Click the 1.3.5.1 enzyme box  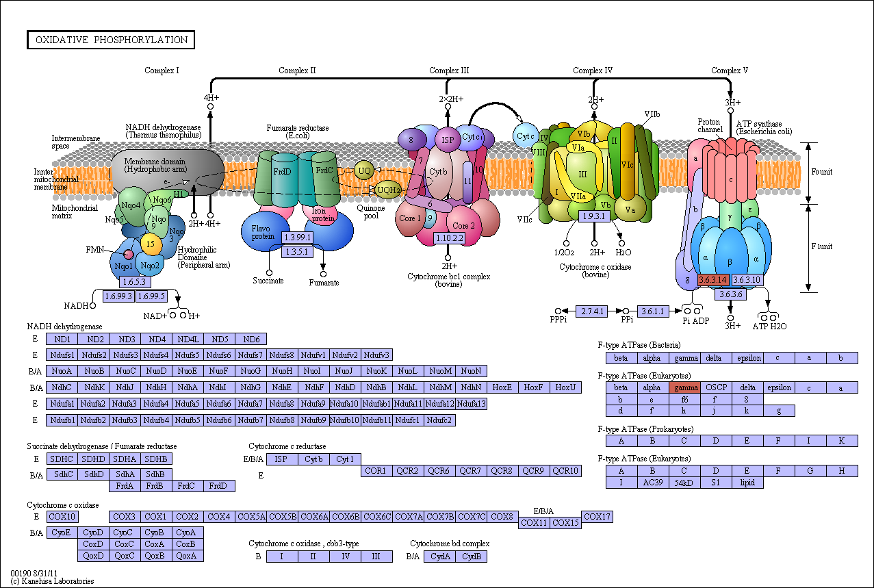[x=298, y=251]
